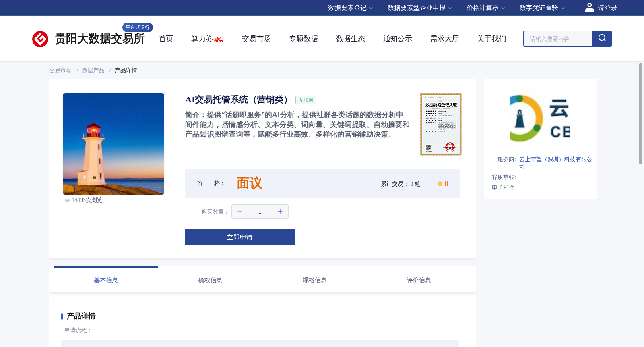
Task: Click the eye icon beside view count
Action: (x=67, y=200)
